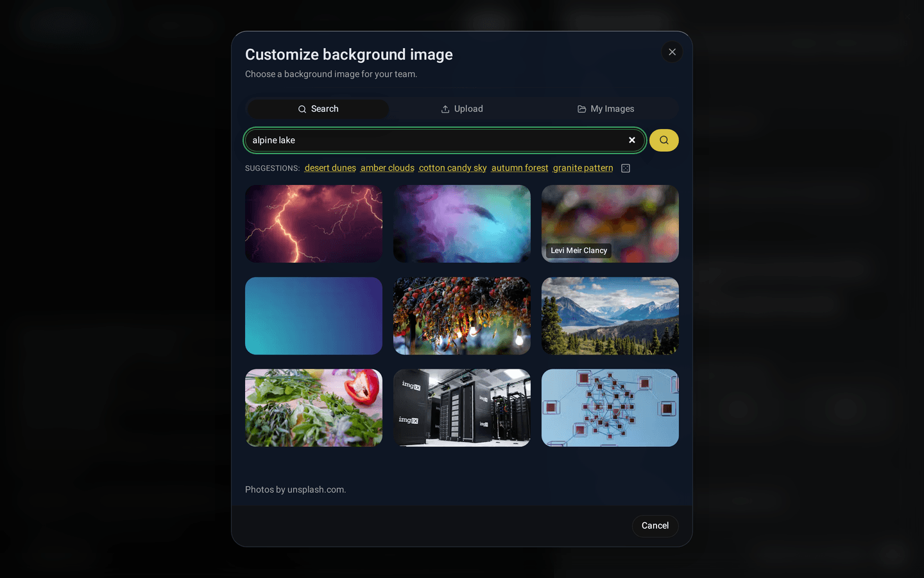Pick the amber clouds suggestion
This screenshot has height=578, width=924.
(x=388, y=168)
